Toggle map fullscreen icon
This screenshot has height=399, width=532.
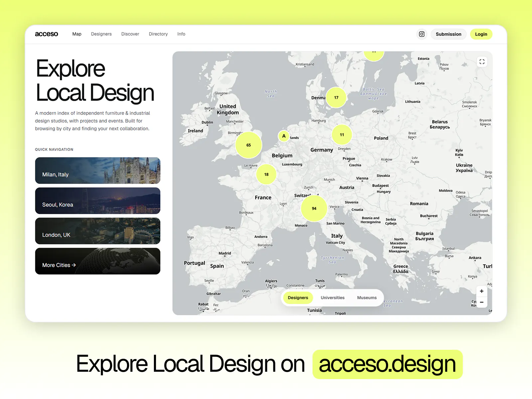point(482,62)
